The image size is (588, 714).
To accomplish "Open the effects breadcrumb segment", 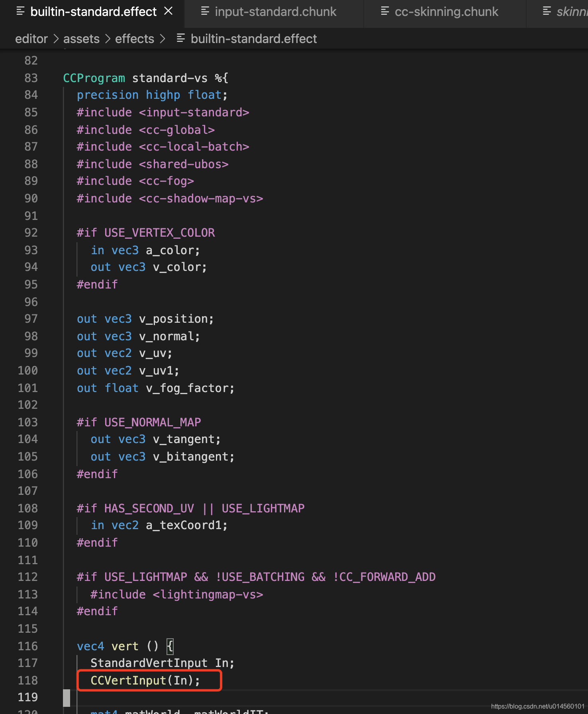I will [135, 39].
